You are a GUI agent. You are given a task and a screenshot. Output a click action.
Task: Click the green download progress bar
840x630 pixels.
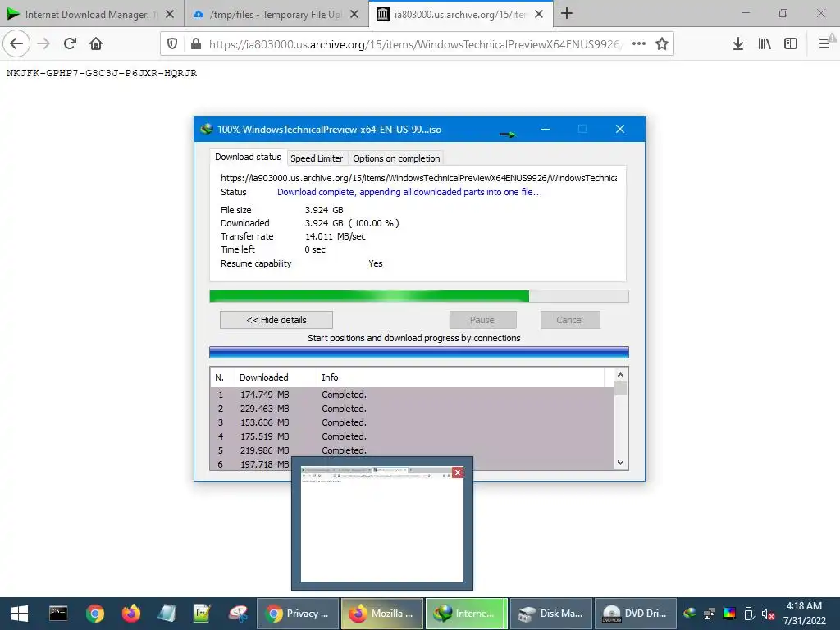click(x=419, y=296)
